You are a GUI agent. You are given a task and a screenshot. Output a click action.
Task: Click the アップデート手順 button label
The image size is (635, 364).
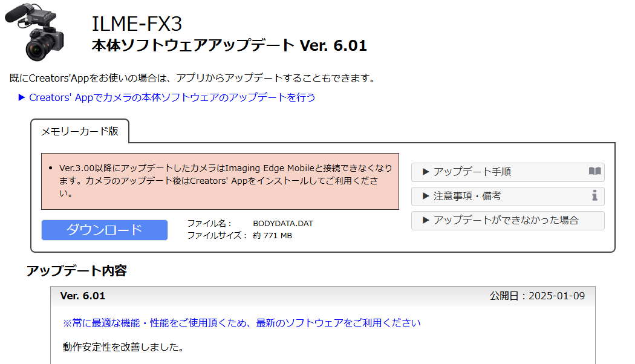click(x=472, y=172)
